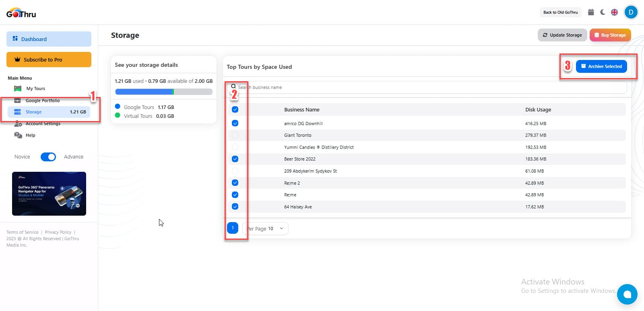Uncheck the Beer Store 2022 checkbox

point(235,159)
